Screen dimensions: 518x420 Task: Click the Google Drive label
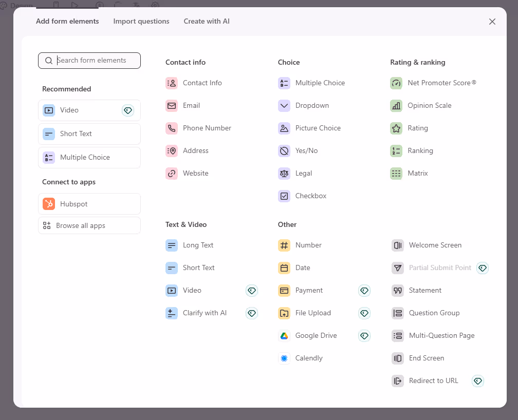[316, 335]
